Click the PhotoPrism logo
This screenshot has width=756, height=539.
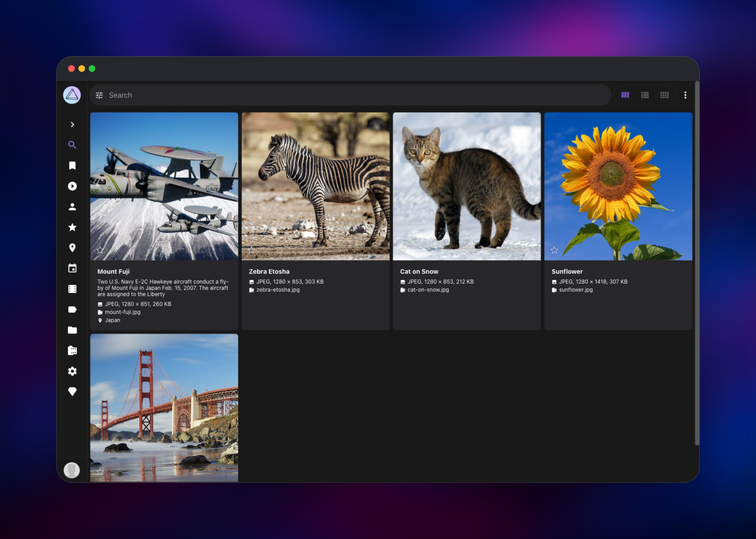[x=72, y=95]
